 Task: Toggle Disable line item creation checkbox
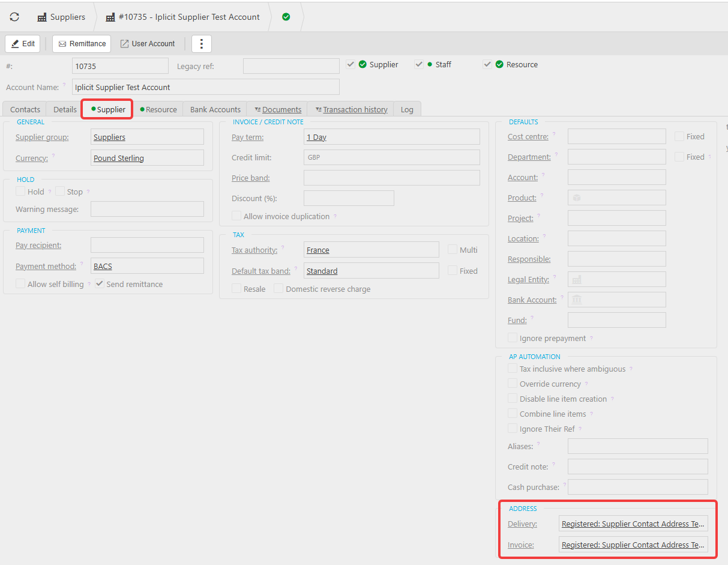513,398
